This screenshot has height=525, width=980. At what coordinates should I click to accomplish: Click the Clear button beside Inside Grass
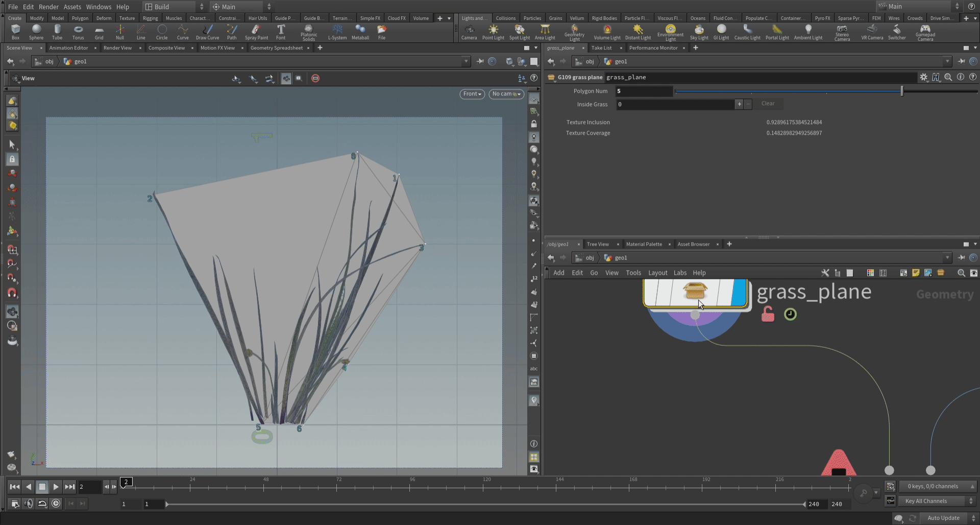(x=768, y=104)
